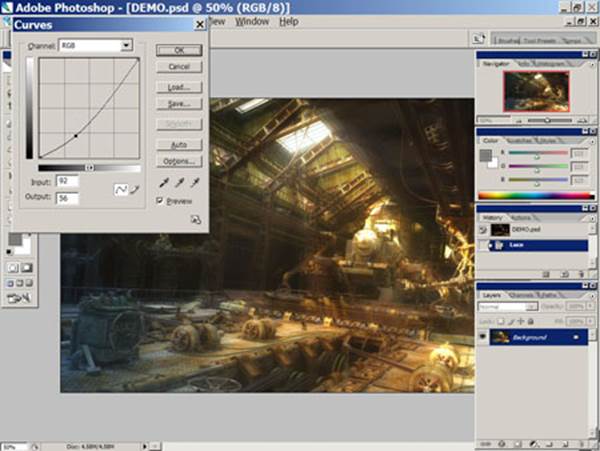
Task: Toggle lock transparent pixels in Layers
Action: [501, 321]
